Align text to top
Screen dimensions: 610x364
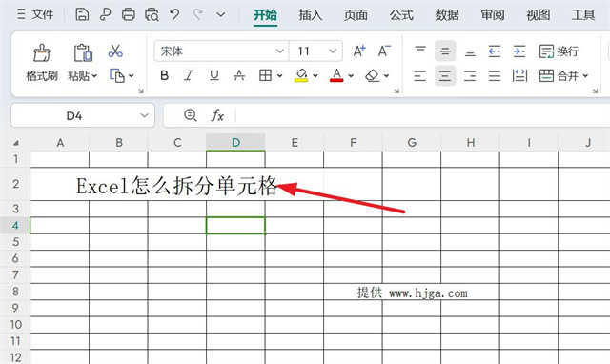[x=420, y=51]
